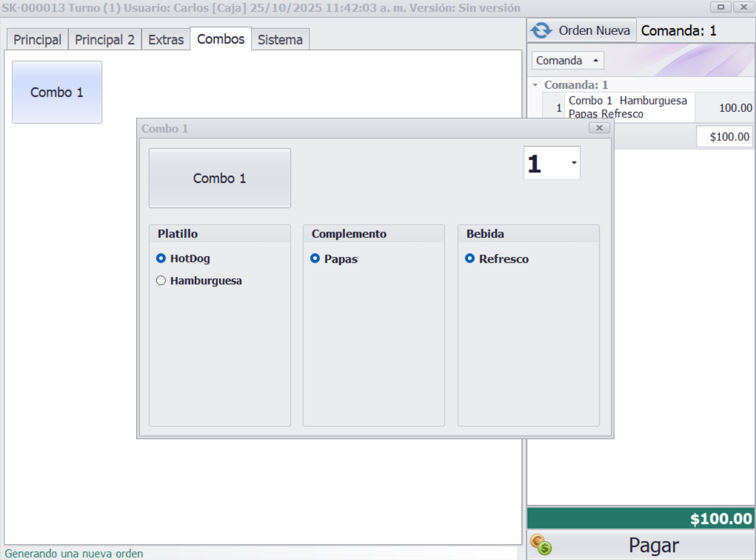This screenshot has width=756, height=560.
Task: Click the refresh icon beside Orden Nueva
Action: tap(541, 30)
